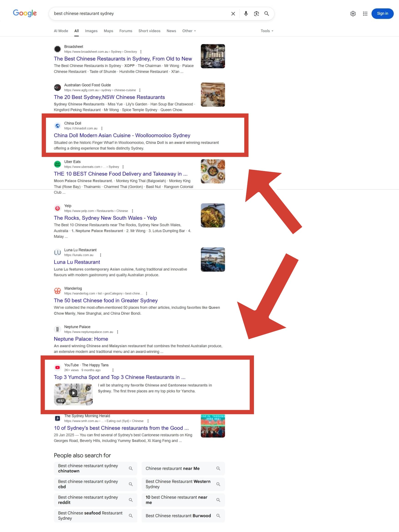
Task: Search 'Best Chinese restaurant Burwood' suggestion
Action: coord(183,516)
